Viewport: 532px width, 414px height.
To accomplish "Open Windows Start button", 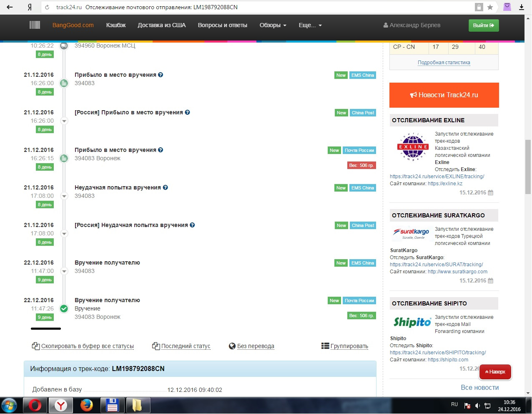I will (x=9, y=405).
